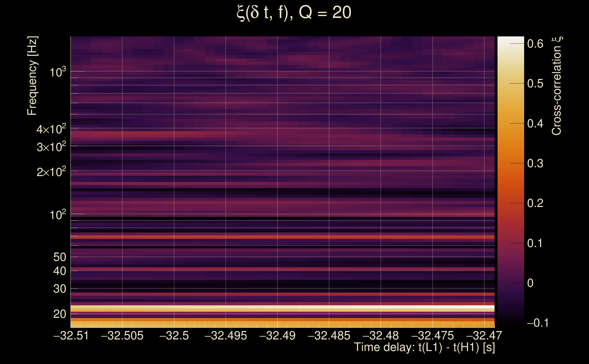Click the white top of the colorbar
589x364 pixels.
[x=510, y=40]
